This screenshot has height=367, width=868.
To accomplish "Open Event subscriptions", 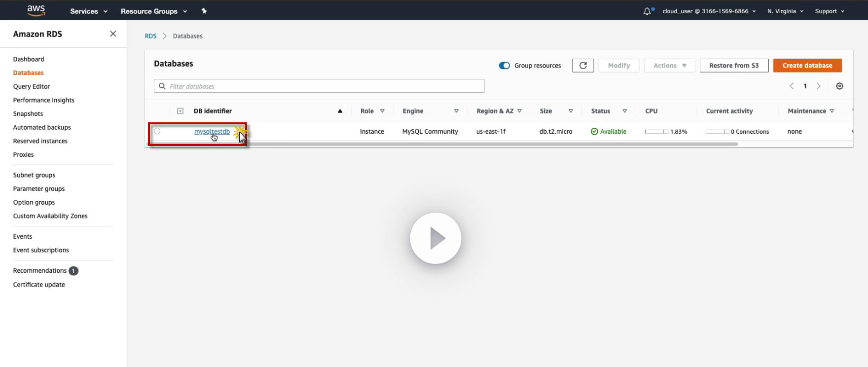I will click(41, 250).
